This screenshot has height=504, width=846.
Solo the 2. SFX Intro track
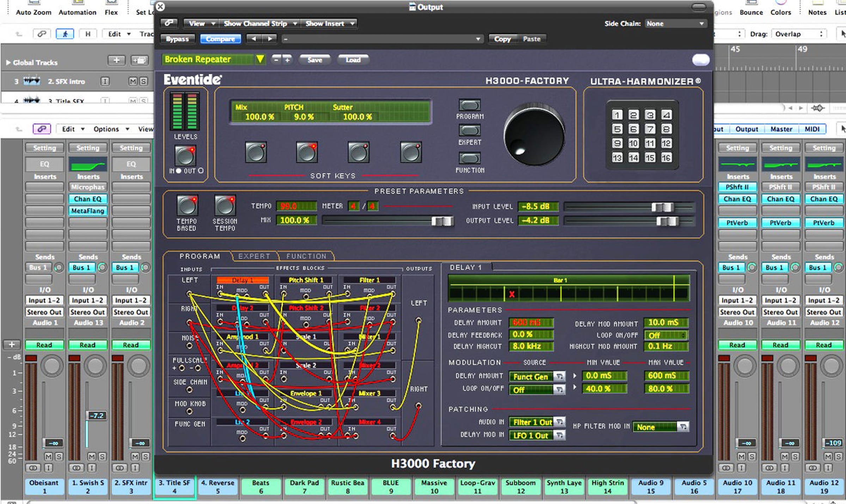coord(143,82)
